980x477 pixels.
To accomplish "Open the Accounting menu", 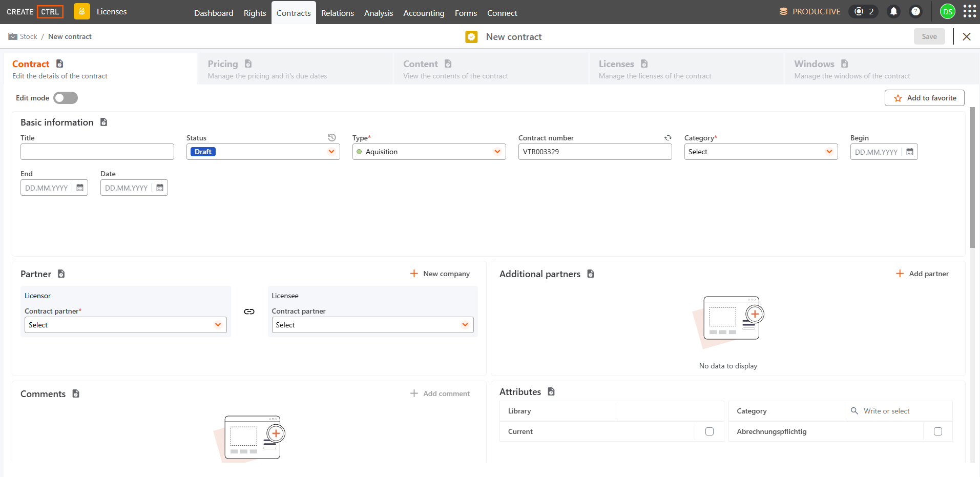I will (424, 13).
